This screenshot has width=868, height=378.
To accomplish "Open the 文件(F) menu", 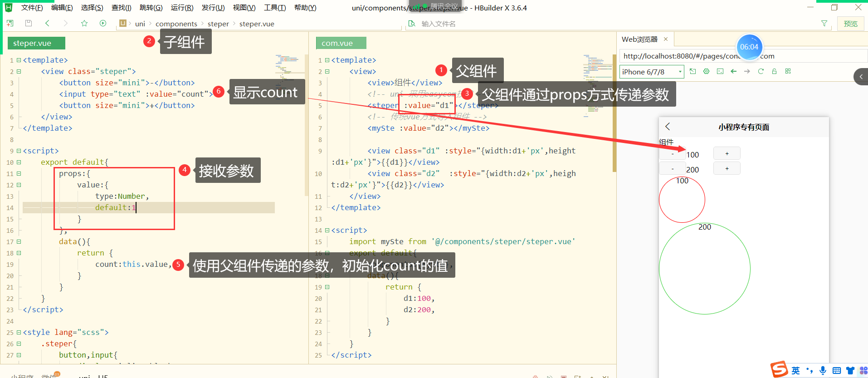I will pos(32,8).
